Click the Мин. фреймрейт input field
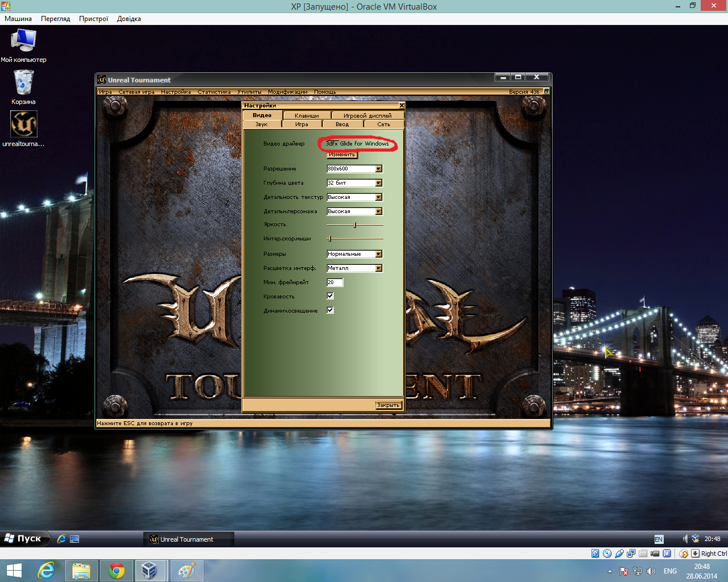Image resolution: width=728 pixels, height=582 pixels. pyautogui.click(x=334, y=282)
